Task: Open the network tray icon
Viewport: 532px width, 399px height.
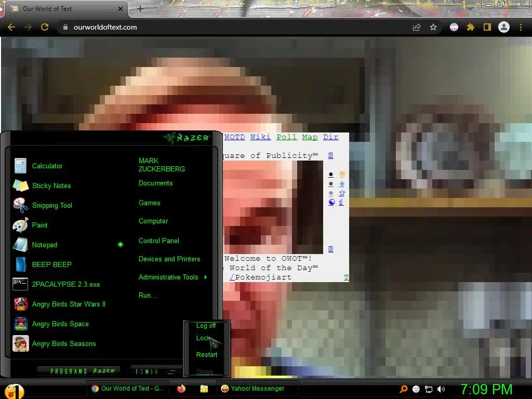Action: click(x=429, y=389)
